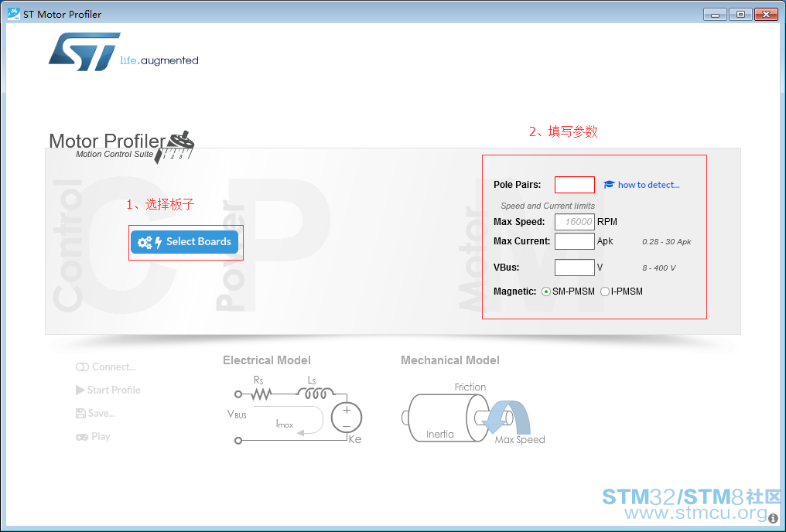Click the Select Boards button
Viewport: 786px width, 532px height.
pyautogui.click(x=184, y=242)
